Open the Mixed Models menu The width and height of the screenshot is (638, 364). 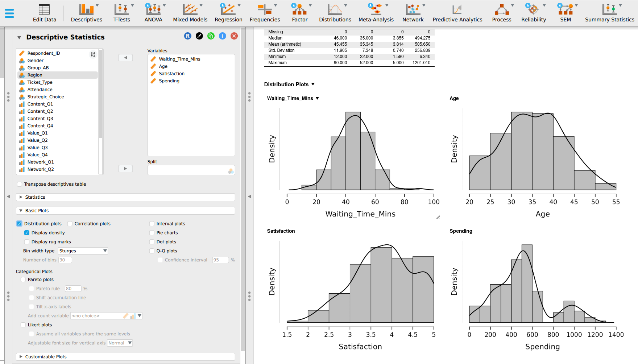click(x=190, y=13)
